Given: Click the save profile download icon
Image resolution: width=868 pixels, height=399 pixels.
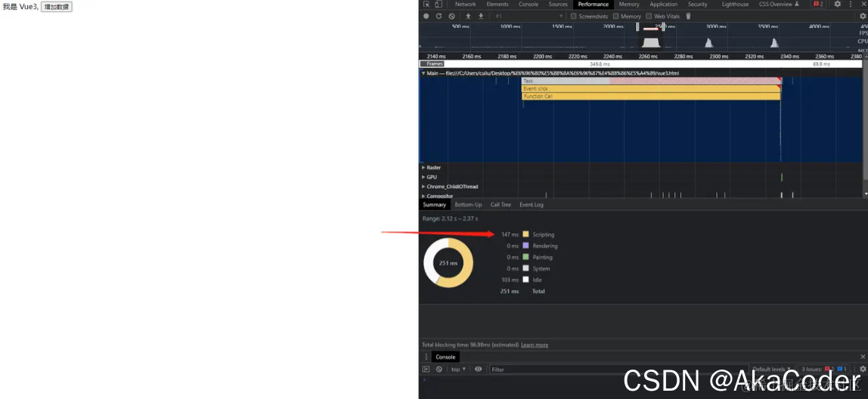Looking at the screenshot, I should tap(481, 16).
